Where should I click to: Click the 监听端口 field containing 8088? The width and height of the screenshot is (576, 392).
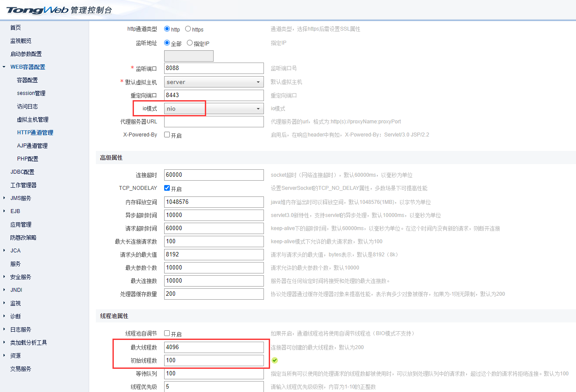tap(214, 68)
